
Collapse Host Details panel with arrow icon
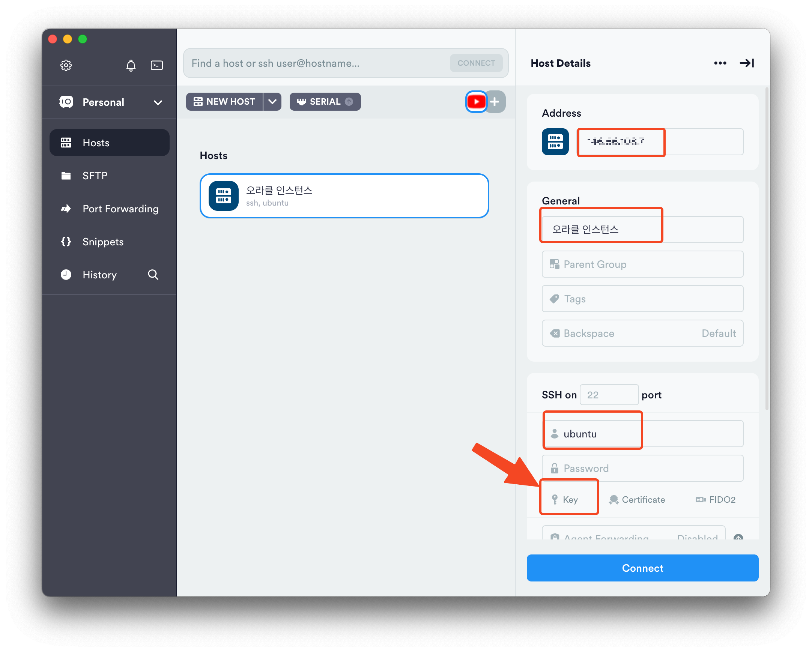(x=747, y=63)
